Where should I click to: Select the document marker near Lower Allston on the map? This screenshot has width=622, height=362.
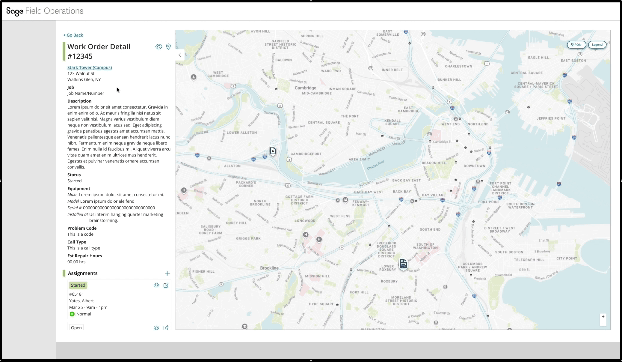(x=273, y=151)
